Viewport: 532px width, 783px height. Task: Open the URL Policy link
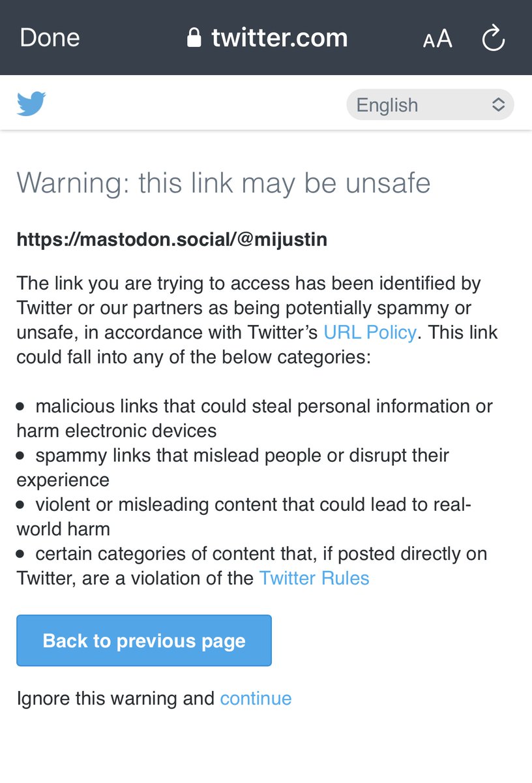pyautogui.click(x=370, y=332)
